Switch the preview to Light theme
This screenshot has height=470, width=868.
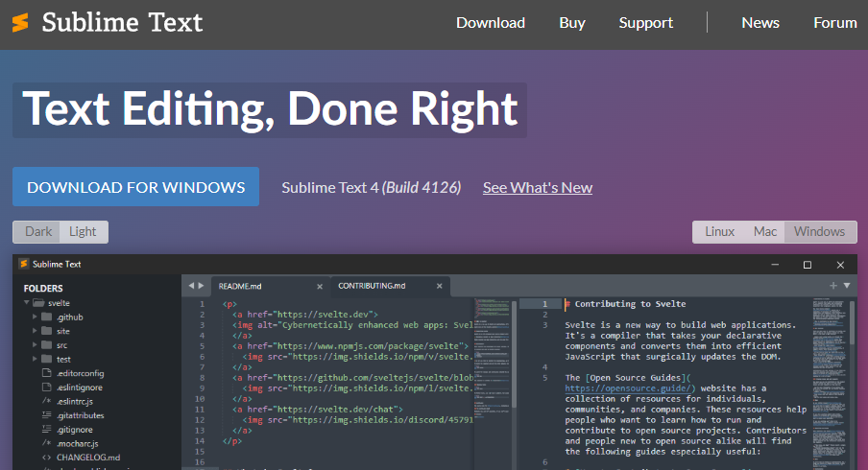pos(83,232)
